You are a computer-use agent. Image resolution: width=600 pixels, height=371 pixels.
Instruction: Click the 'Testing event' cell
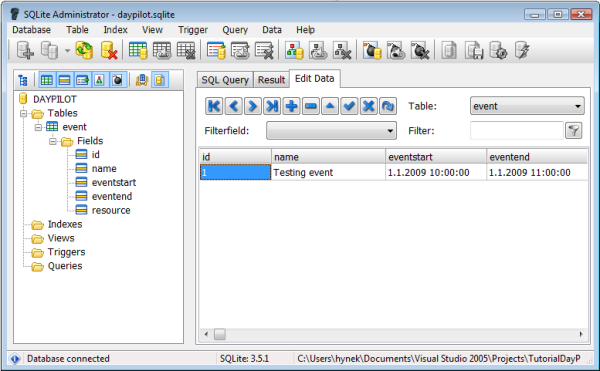pos(328,172)
